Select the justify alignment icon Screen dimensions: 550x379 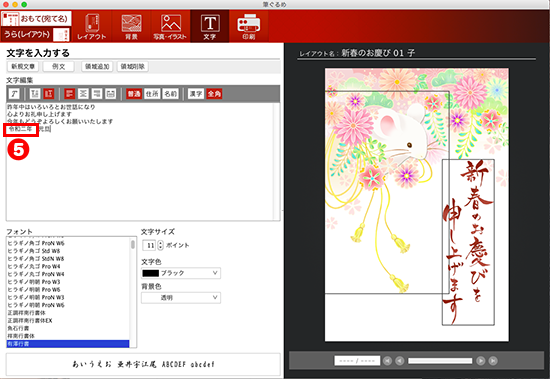click(x=110, y=94)
